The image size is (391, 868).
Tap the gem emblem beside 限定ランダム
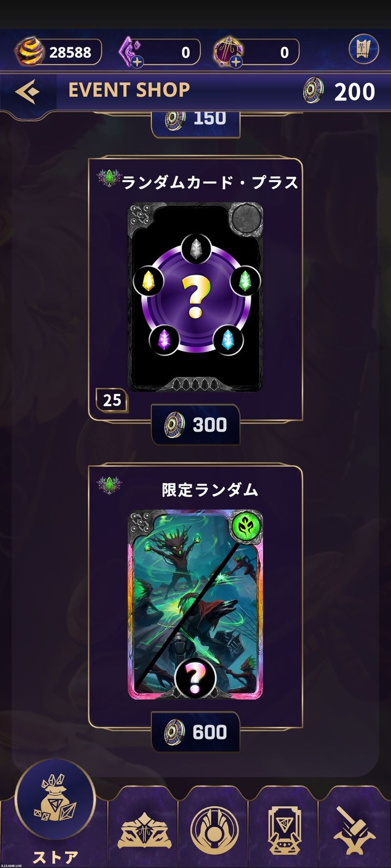(x=109, y=486)
